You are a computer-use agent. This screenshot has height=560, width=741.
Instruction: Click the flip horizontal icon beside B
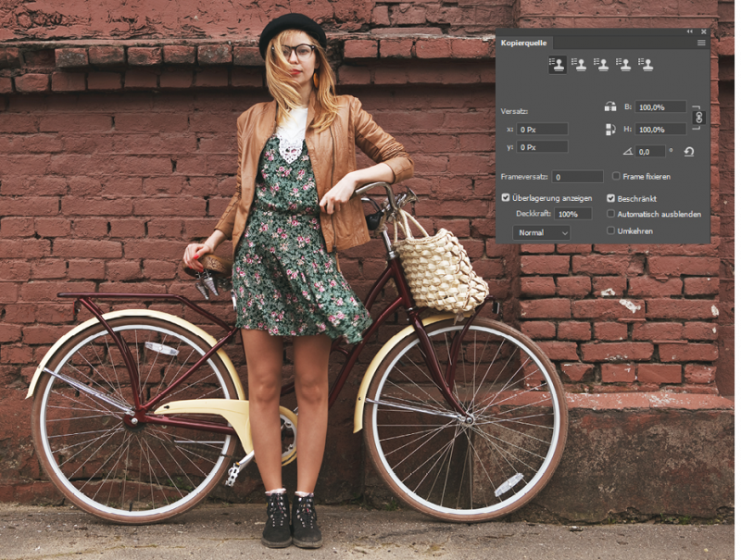point(609,107)
